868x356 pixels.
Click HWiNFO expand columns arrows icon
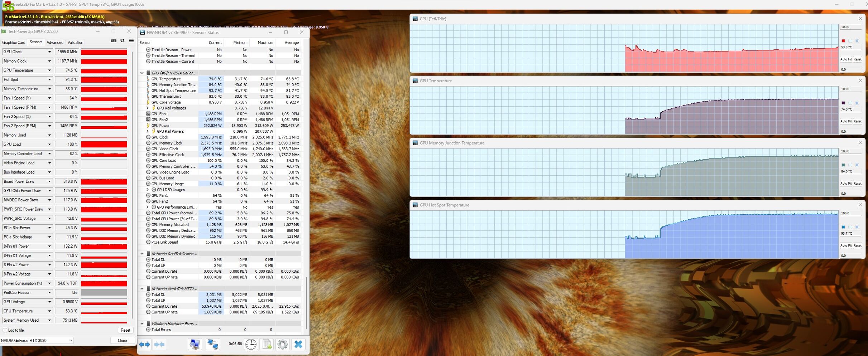[145, 345]
